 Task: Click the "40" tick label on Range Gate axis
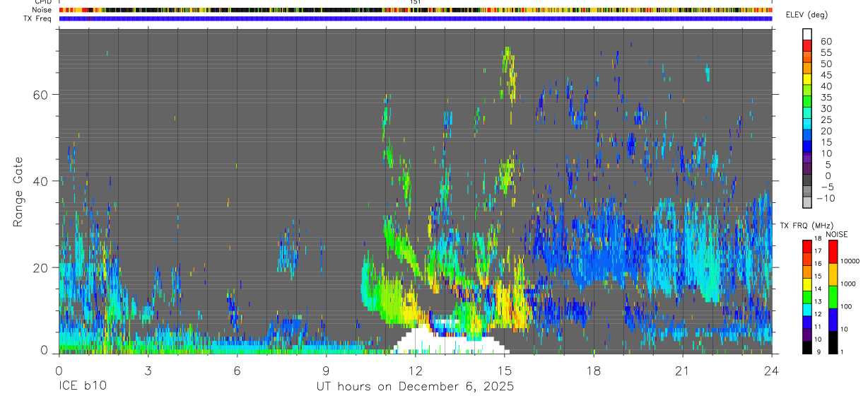pyautogui.click(x=42, y=181)
